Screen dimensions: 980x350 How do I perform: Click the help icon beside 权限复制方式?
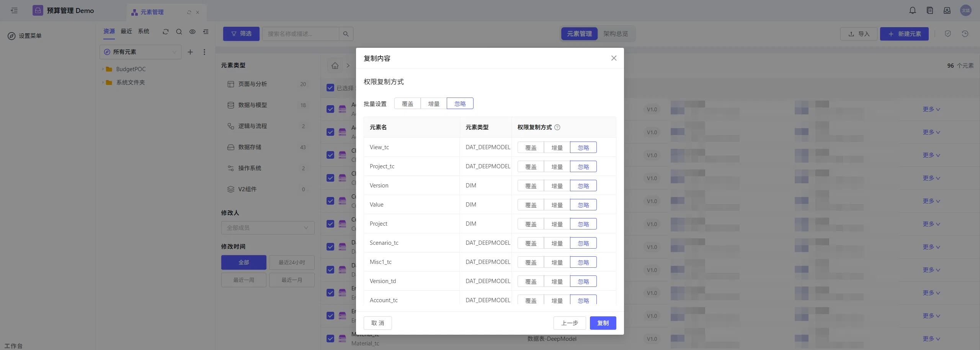[557, 127]
